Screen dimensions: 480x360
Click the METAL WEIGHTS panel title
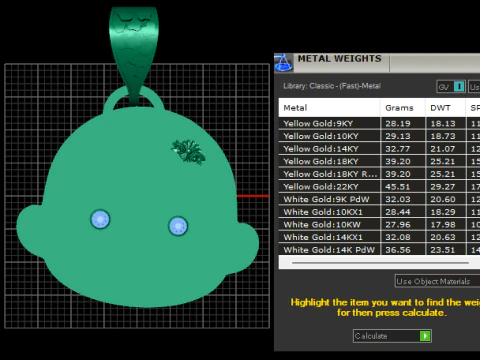[x=339, y=59]
